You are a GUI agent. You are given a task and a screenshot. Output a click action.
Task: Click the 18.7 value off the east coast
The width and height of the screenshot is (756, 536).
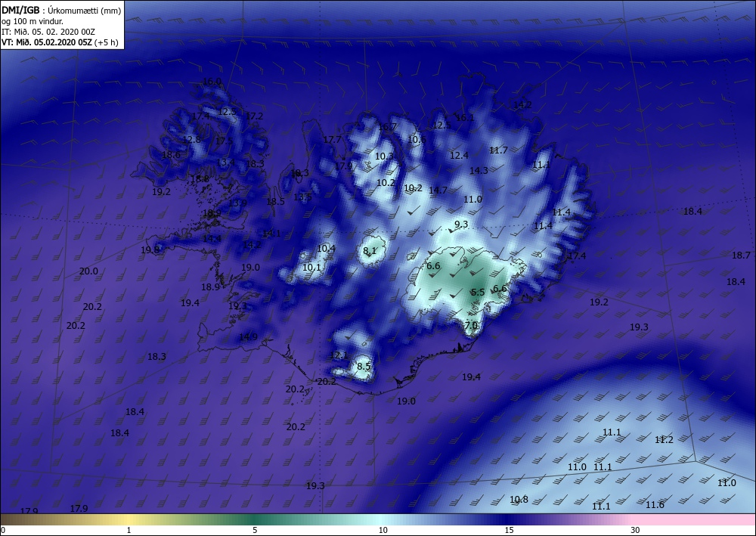click(x=741, y=256)
